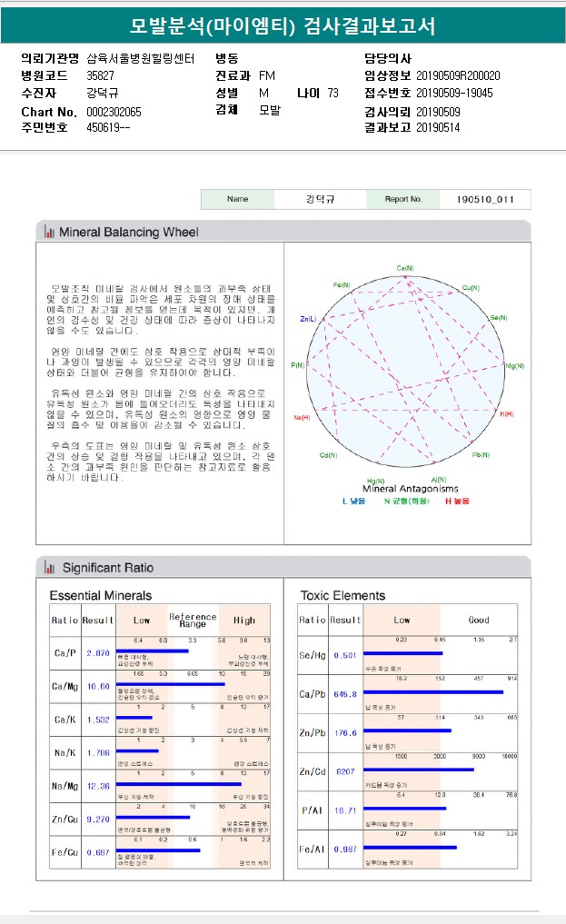The image size is (566, 924).
Task: Click the K(H) label on the wheel
Action: [507, 414]
